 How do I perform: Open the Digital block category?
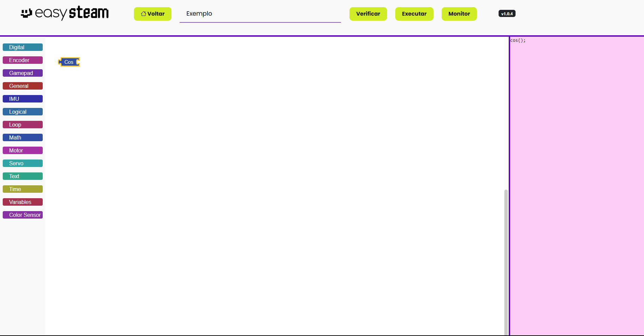pos(23,47)
